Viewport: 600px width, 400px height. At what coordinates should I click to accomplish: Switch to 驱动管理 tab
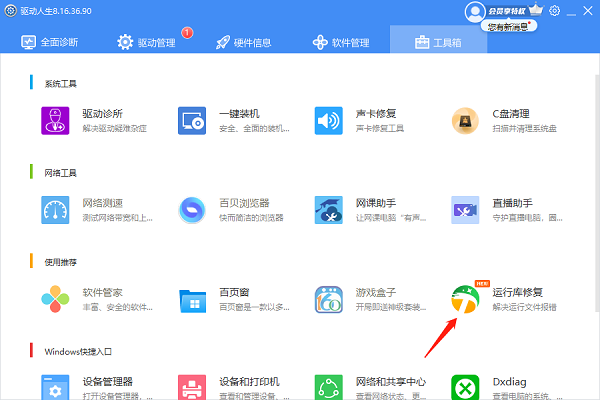coord(147,42)
